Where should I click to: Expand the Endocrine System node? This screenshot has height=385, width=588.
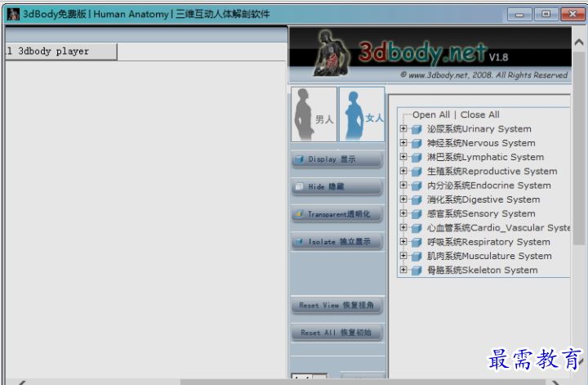(403, 185)
